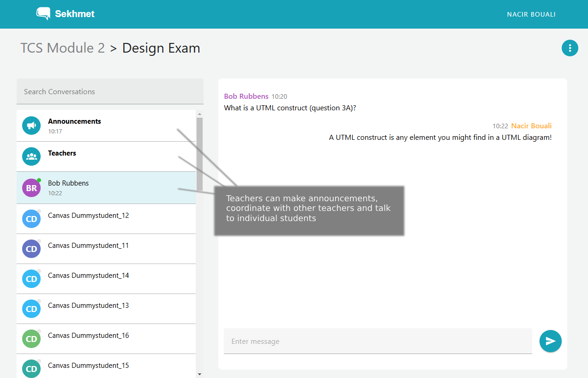This screenshot has width=588, height=378.
Task: Click the Canvas Dummystudent_14 avatar
Action: coord(31,279)
